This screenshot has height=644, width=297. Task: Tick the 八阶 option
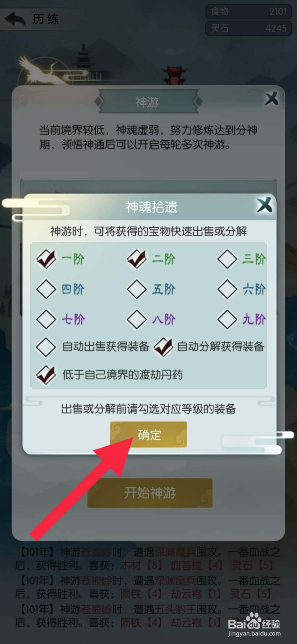coord(137,319)
